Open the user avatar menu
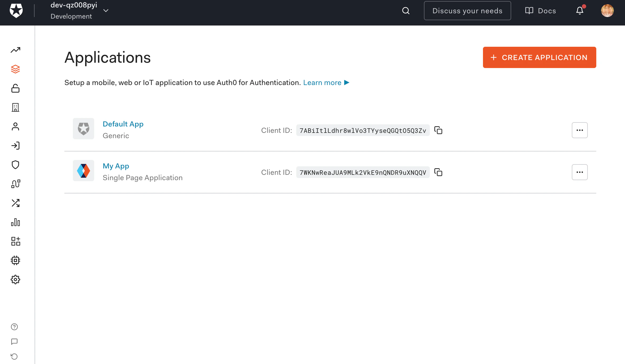Image resolution: width=625 pixels, height=364 pixels. pos(607,11)
